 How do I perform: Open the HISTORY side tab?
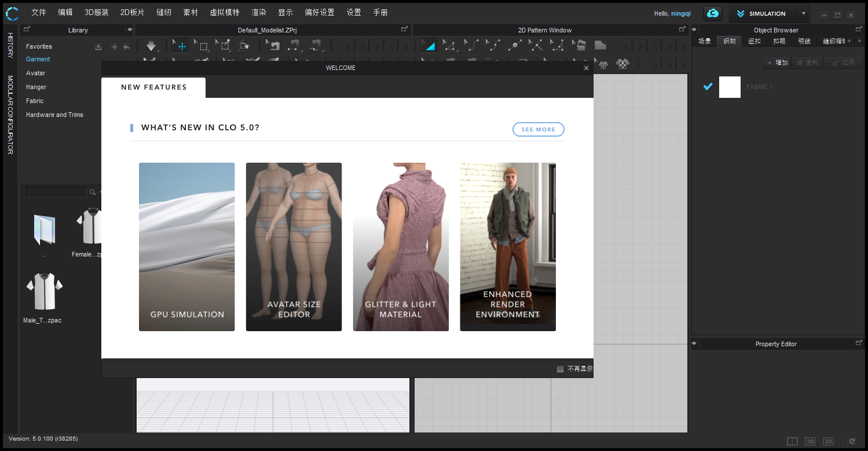pos(10,45)
